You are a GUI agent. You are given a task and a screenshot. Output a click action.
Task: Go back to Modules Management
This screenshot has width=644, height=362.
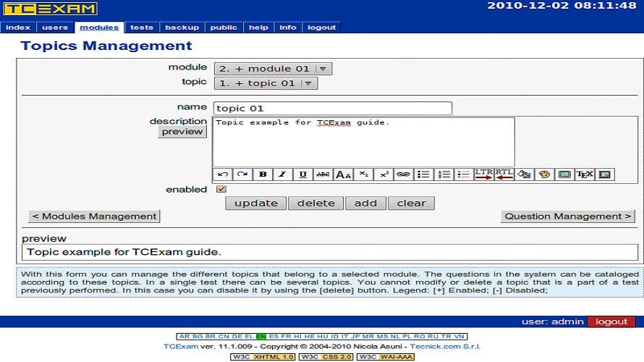(95, 216)
